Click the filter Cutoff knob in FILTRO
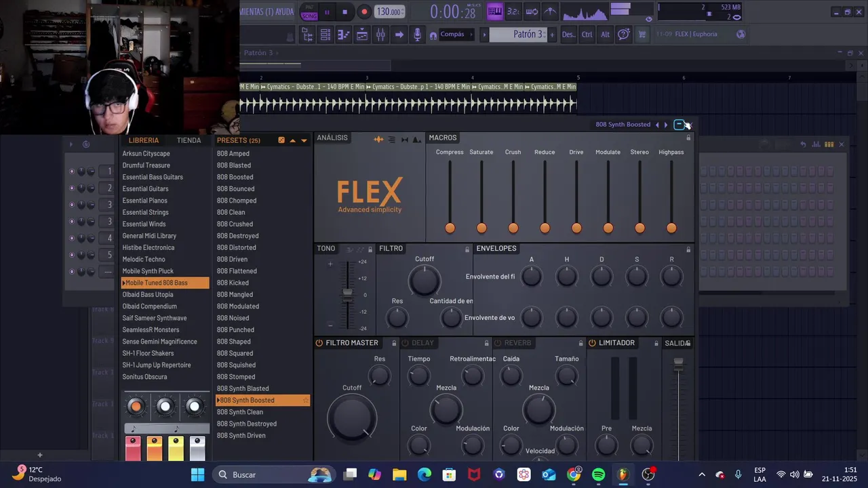The image size is (868, 488). pos(425,281)
